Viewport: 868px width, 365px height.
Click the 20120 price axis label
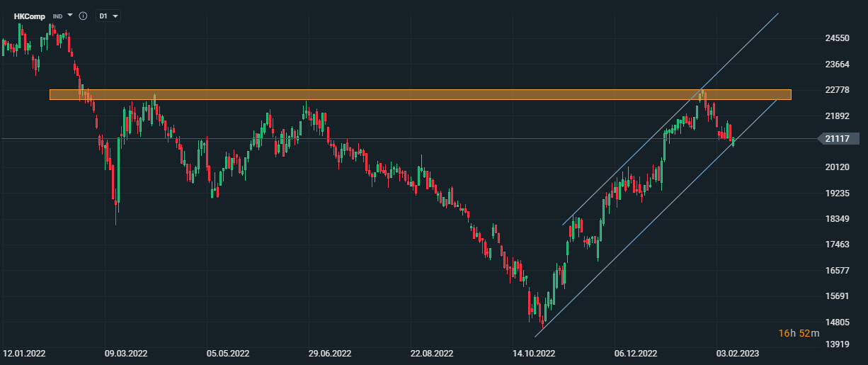pyautogui.click(x=837, y=167)
